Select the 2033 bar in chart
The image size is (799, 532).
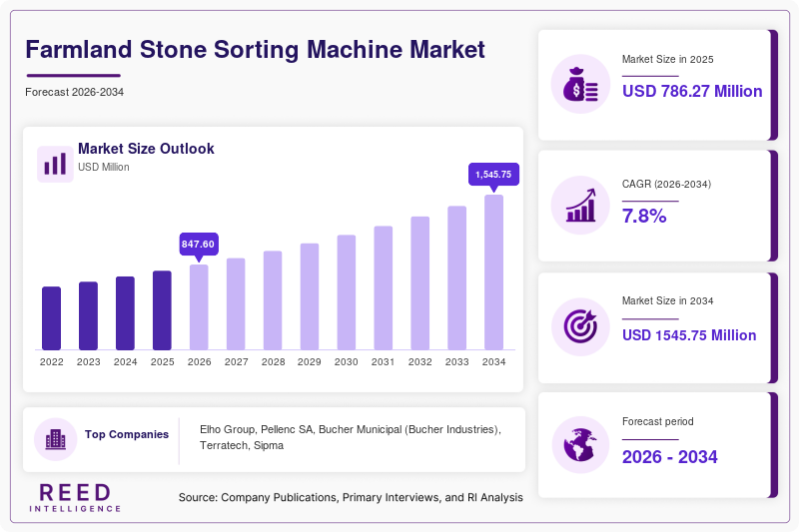pyautogui.click(x=457, y=277)
